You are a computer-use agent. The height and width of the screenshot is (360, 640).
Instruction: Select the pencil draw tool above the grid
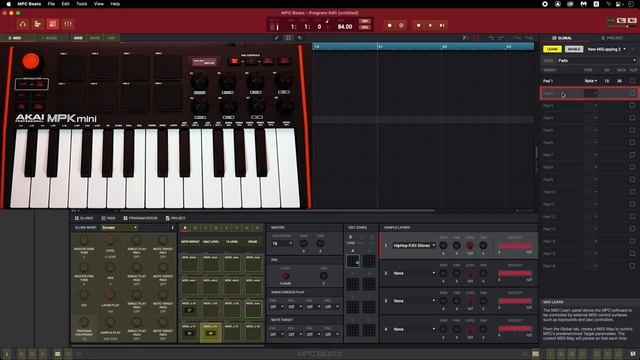[x=277, y=38]
